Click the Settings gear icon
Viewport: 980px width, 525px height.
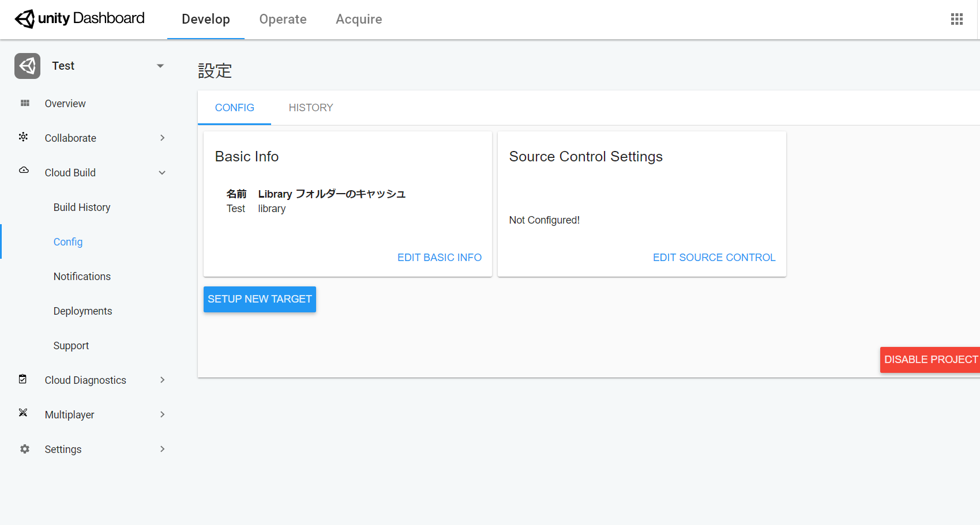click(x=24, y=449)
